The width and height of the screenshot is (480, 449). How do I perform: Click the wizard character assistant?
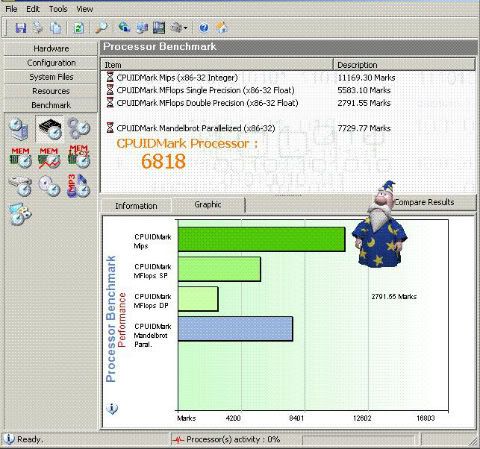[x=379, y=225]
